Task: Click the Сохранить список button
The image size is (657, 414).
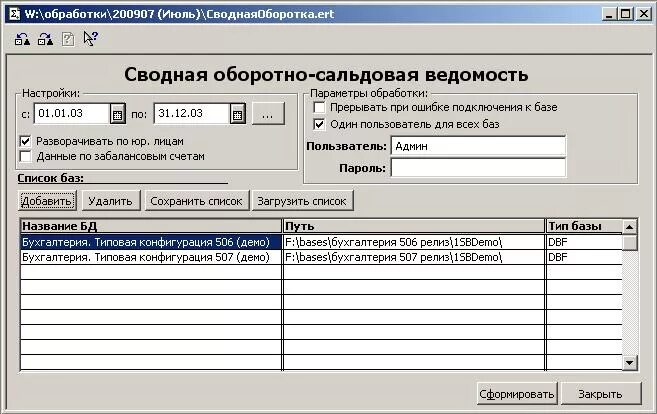Action: [196, 201]
